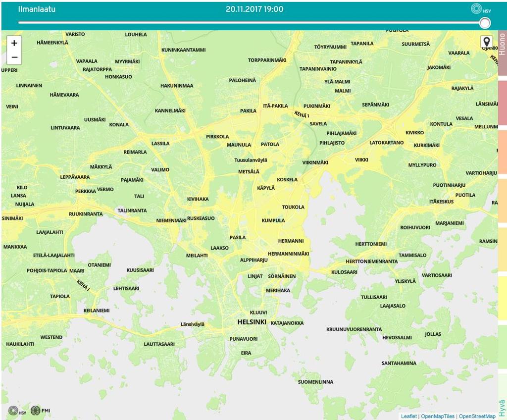Click the VIIKKI map label
507x420 pixels.
pyautogui.click(x=361, y=160)
